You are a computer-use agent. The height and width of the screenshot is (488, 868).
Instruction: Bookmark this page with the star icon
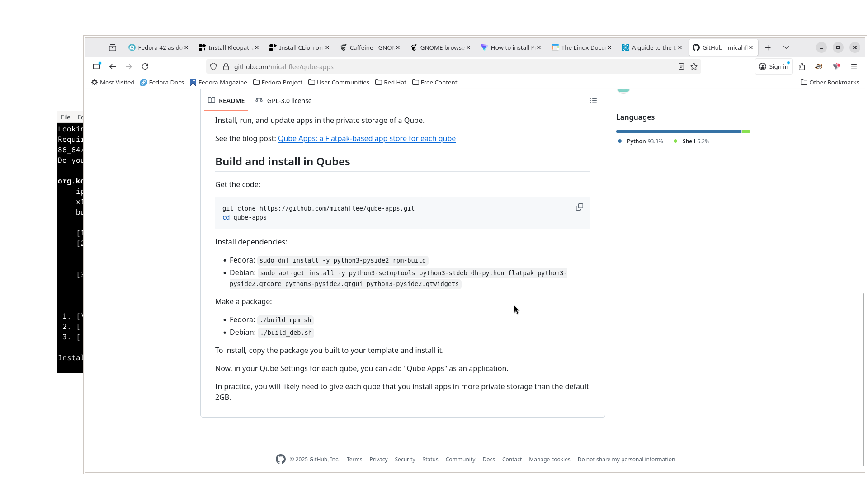pos(694,66)
